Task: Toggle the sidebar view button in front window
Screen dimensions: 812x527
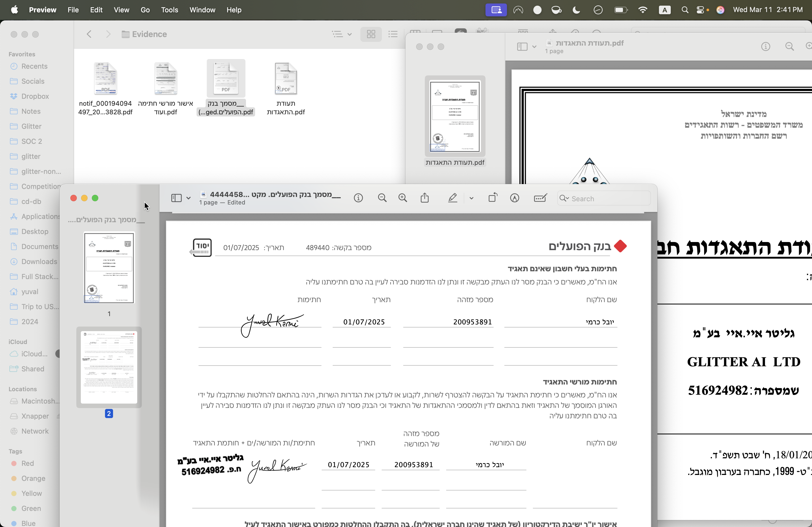Action: 176,198
